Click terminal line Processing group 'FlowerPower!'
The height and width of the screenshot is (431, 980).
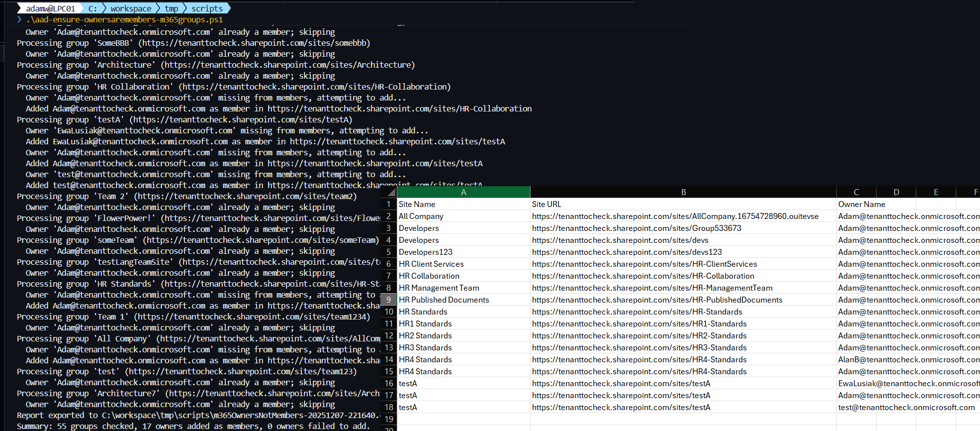tap(198, 218)
